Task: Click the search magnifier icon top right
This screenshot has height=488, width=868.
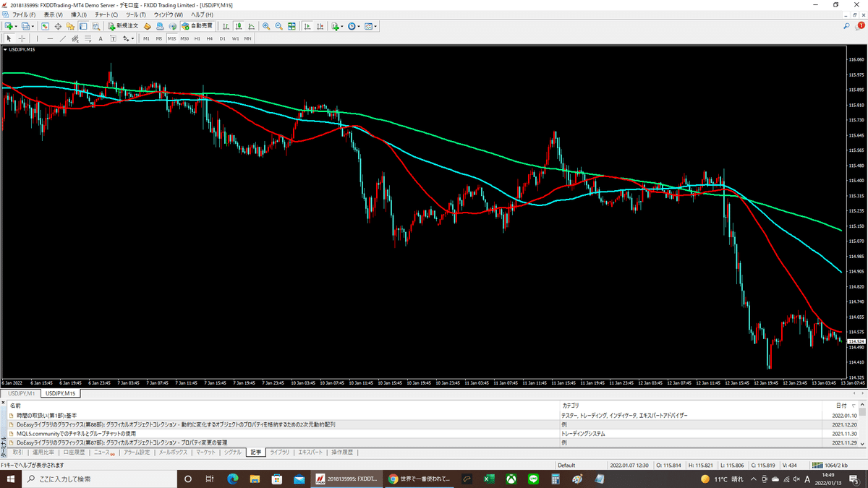Action: (846, 26)
